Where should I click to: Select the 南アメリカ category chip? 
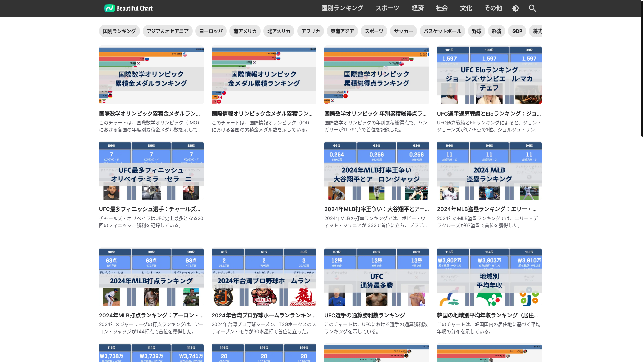(x=245, y=31)
